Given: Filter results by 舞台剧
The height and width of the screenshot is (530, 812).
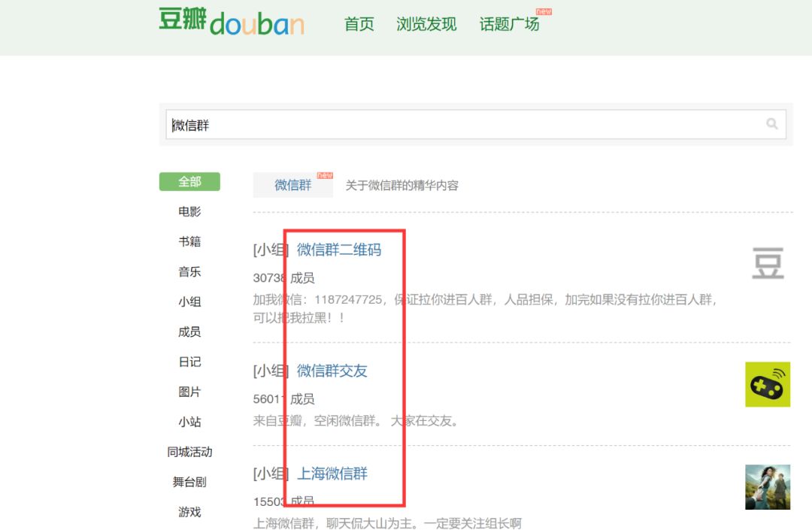Looking at the screenshot, I should (x=189, y=482).
